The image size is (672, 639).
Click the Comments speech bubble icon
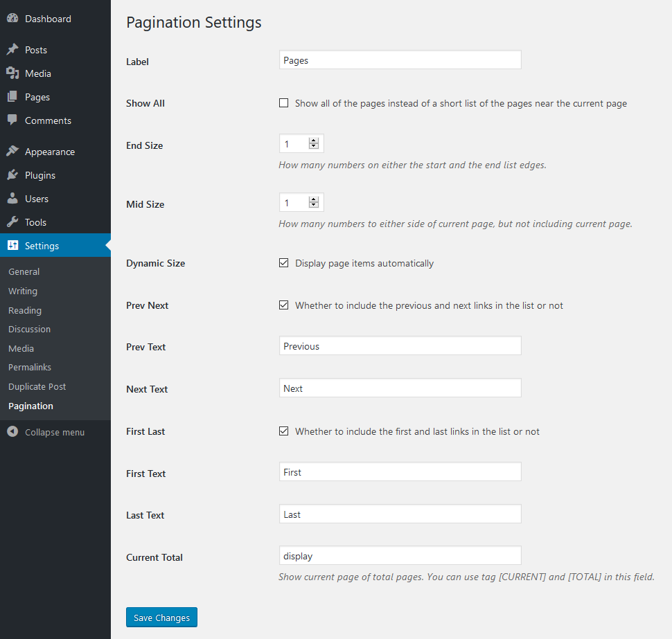tap(12, 120)
